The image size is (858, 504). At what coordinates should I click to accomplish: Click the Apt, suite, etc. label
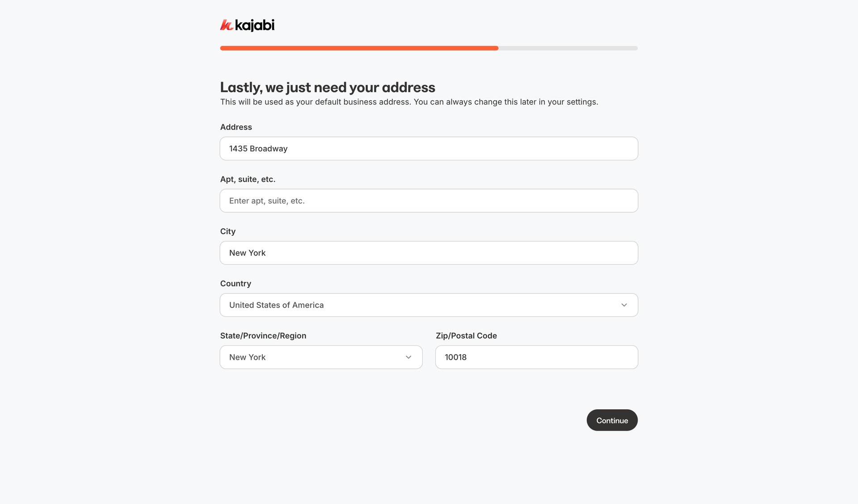248,179
